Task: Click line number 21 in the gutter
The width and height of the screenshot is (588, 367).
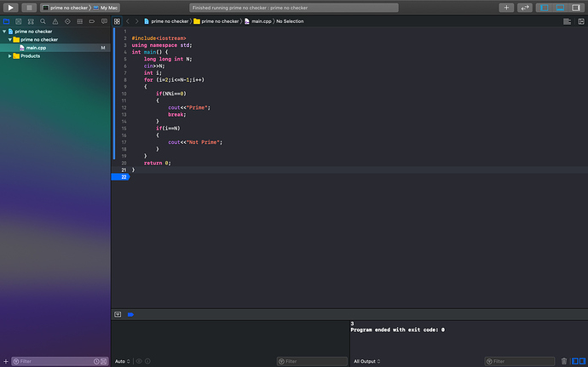Action: pyautogui.click(x=124, y=169)
